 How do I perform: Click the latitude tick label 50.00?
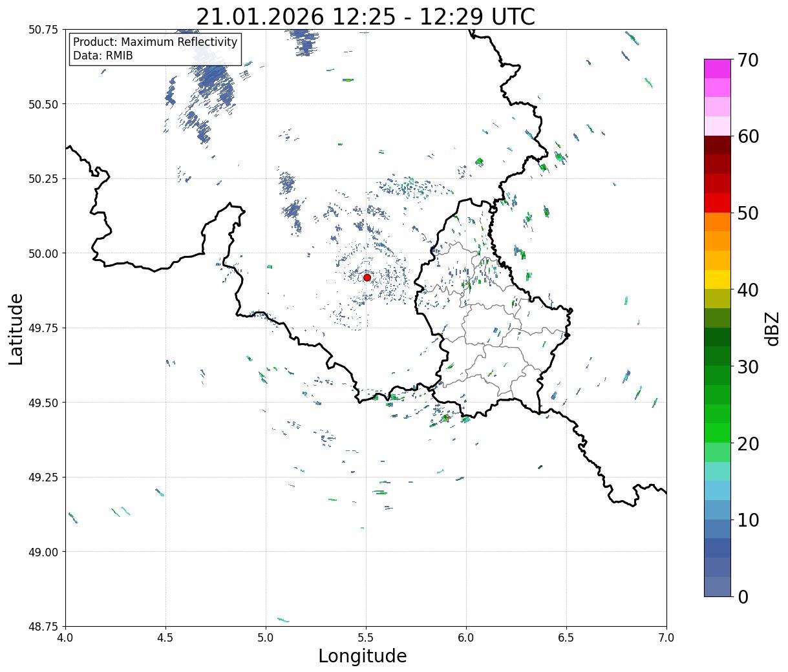43,253
